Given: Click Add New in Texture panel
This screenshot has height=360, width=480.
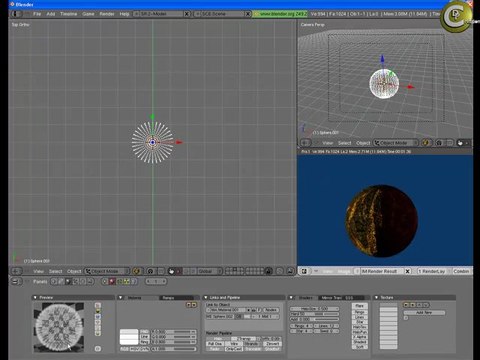Looking at the screenshot, I should coord(424,313).
